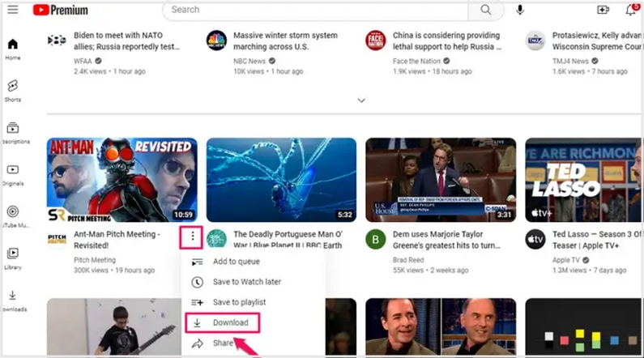Screen dimensions: 644x358
Task: Go to TMJ4 News channel name
Action: pos(570,62)
